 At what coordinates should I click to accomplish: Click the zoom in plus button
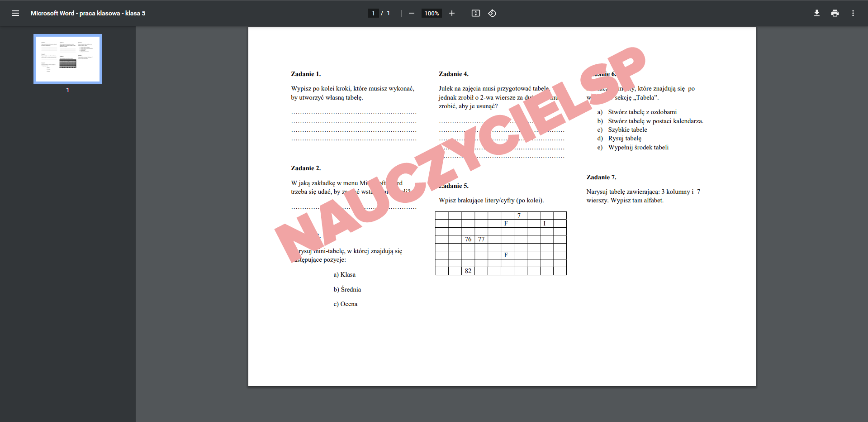tap(451, 13)
